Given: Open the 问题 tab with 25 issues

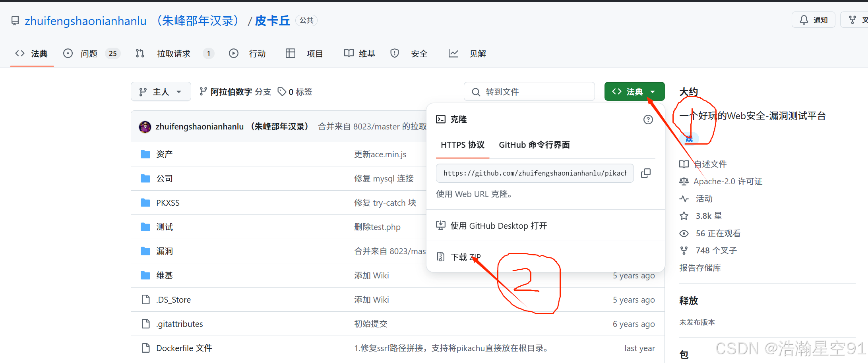Looking at the screenshot, I should pos(91,54).
